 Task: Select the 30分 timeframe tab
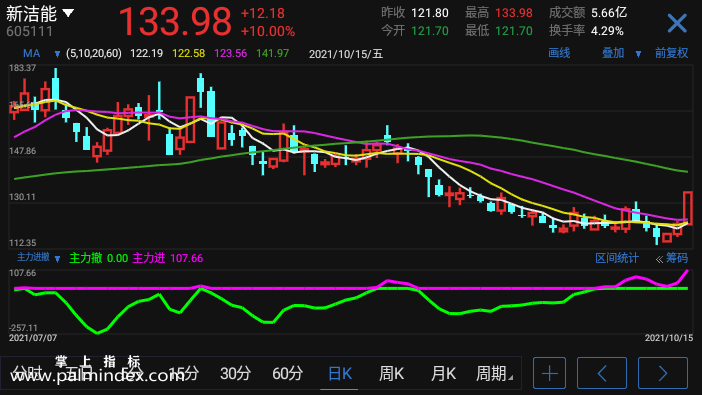[x=235, y=374]
